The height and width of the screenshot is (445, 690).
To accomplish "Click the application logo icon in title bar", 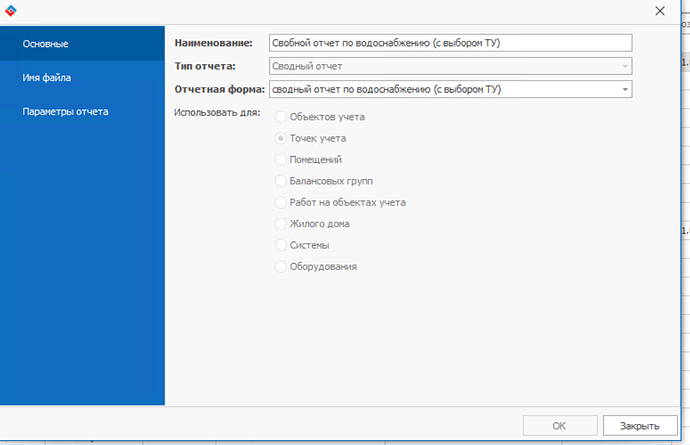I will coord(11,11).
